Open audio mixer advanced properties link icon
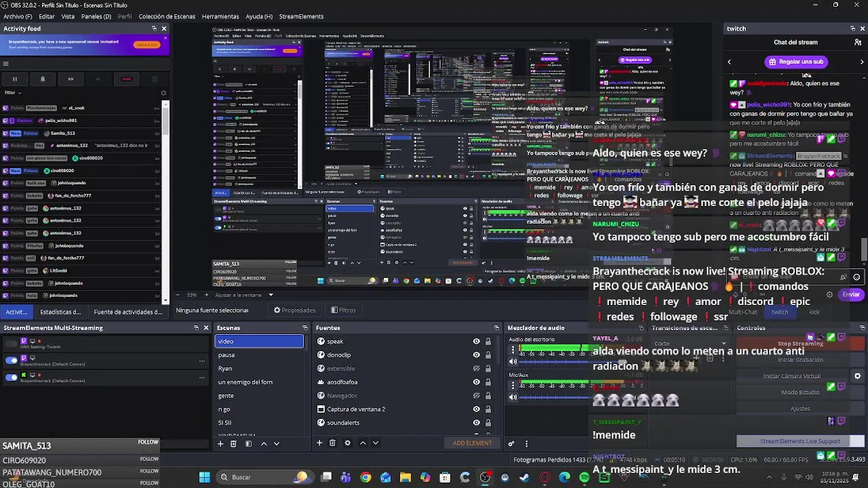The image size is (868, 488). point(511,444)
